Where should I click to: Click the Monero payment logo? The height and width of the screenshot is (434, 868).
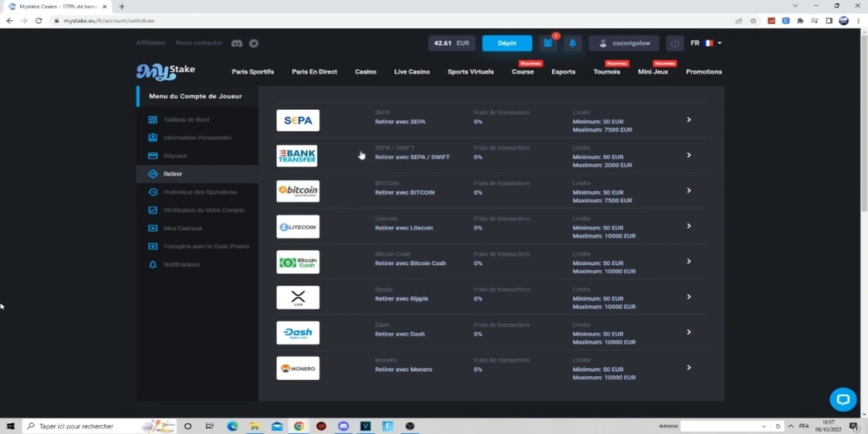tap(298, 368)
